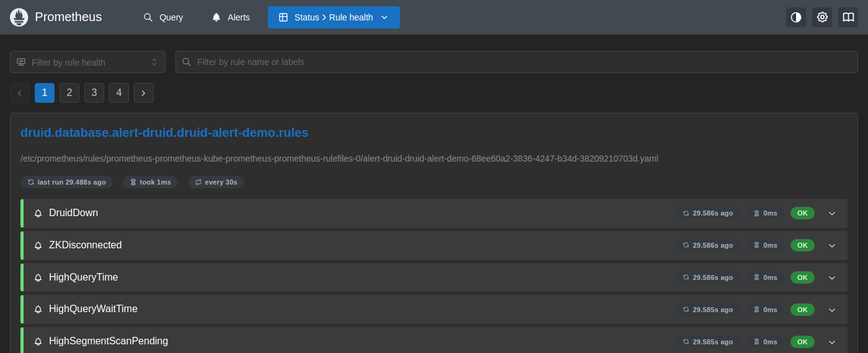
Task: Go to pagination page 2
Action: tap(69, 93)
